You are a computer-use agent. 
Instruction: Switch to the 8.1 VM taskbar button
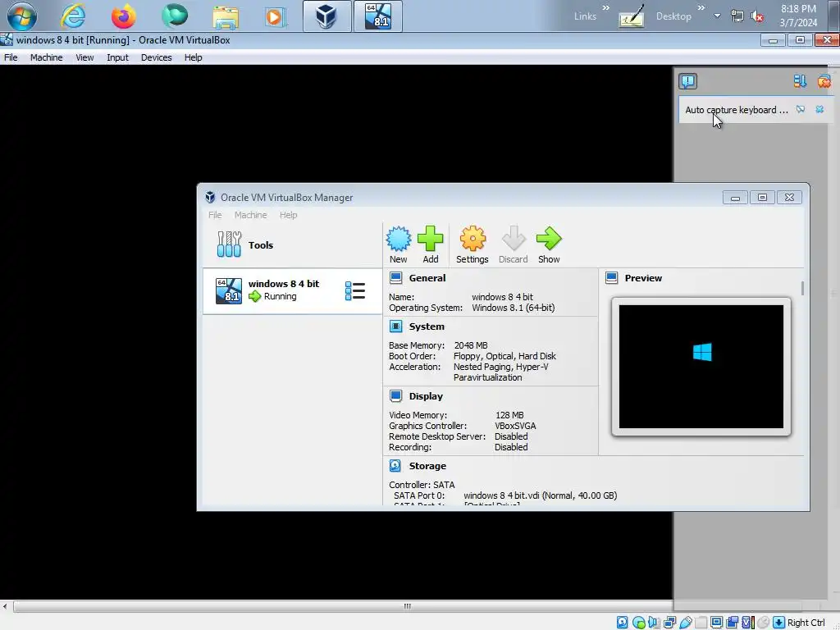pyautogui.click(x=377, y=16)
